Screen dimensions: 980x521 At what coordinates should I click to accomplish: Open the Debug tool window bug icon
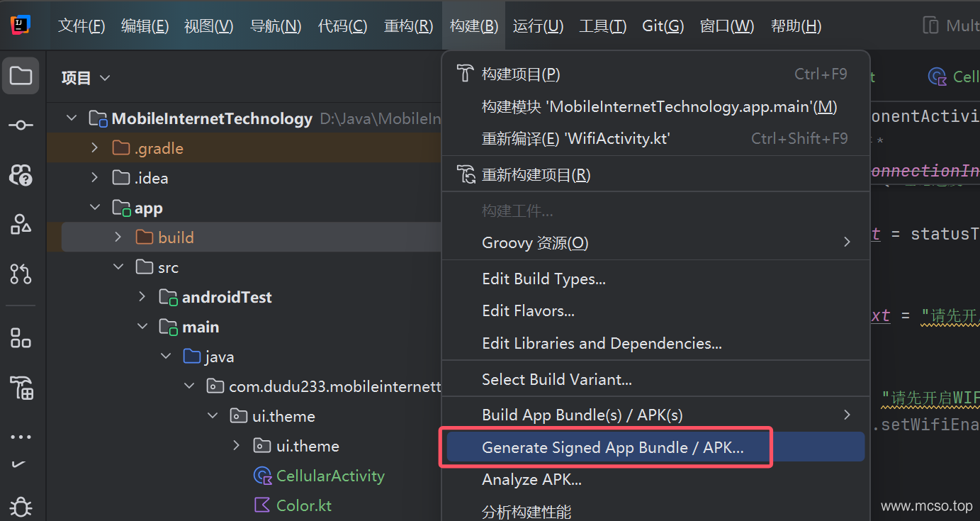click(21, 507)
